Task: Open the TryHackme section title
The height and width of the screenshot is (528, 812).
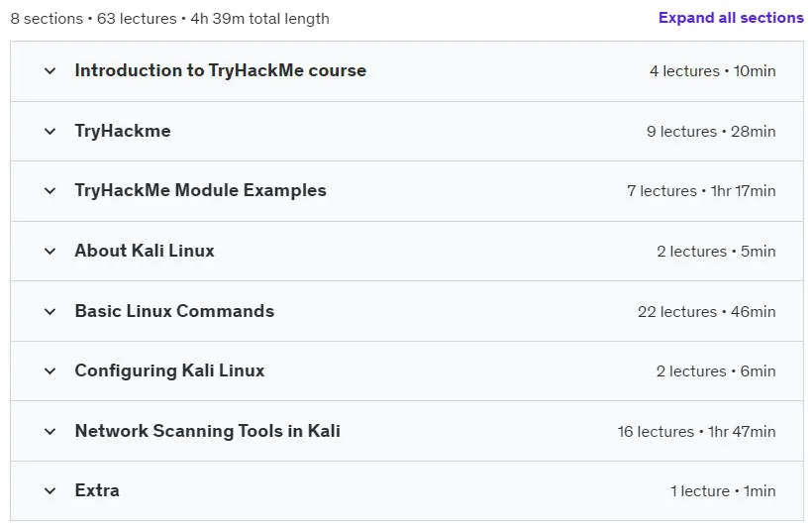Action: 122,131
